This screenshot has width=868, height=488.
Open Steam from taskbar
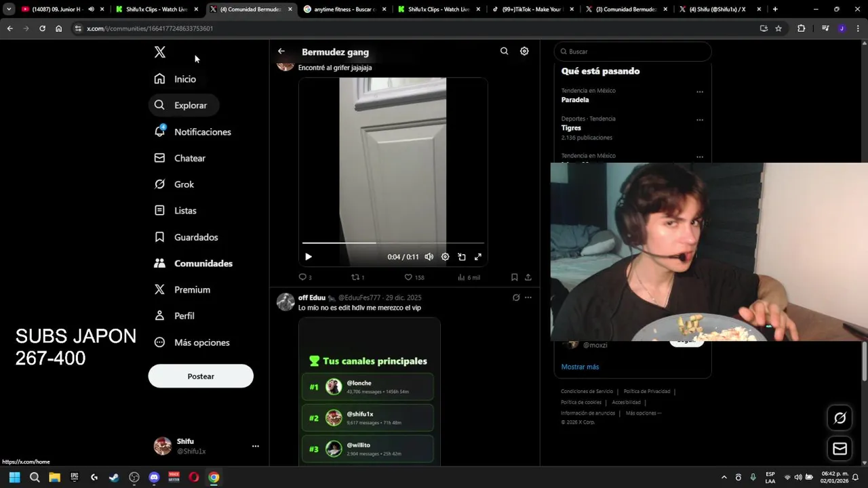(x=114, y=477)
